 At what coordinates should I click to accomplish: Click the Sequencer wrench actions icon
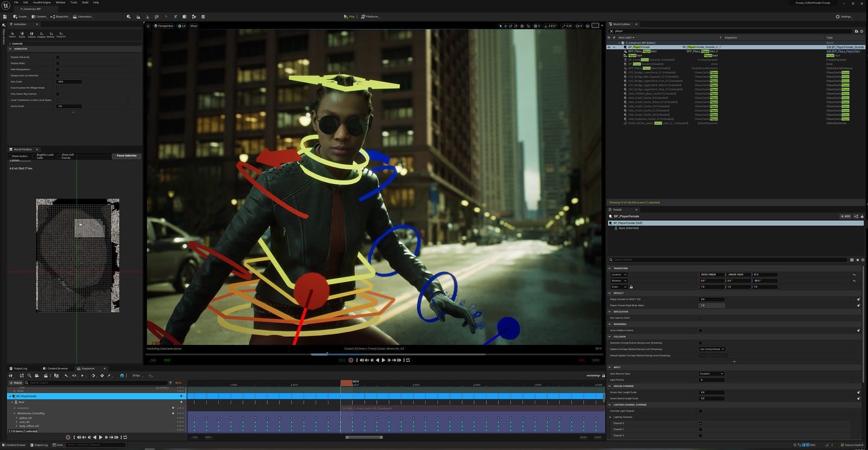66,375
